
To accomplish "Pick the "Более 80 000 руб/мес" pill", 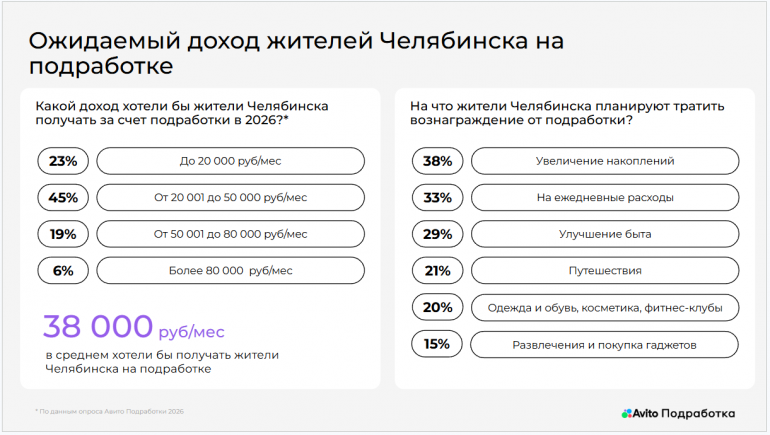I will point(231,270).
